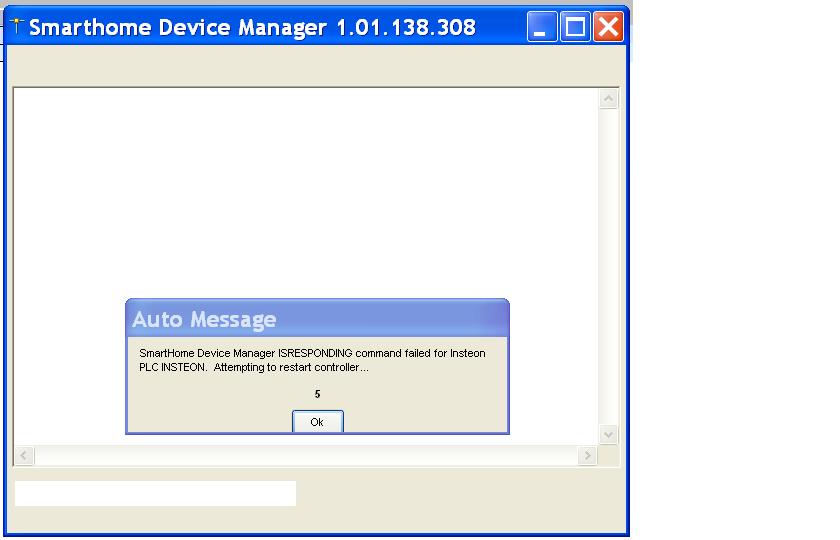Viewport: 840px width, 540px height.
Task: Maximize the Smarthome Device Manager window
Action: 575,26
